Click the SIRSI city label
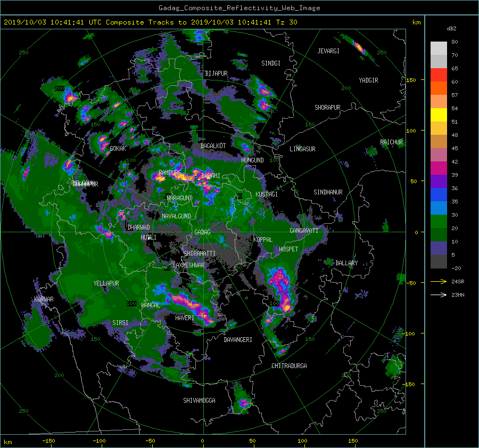The image size is (479, 448). click(x=120, y=323)
